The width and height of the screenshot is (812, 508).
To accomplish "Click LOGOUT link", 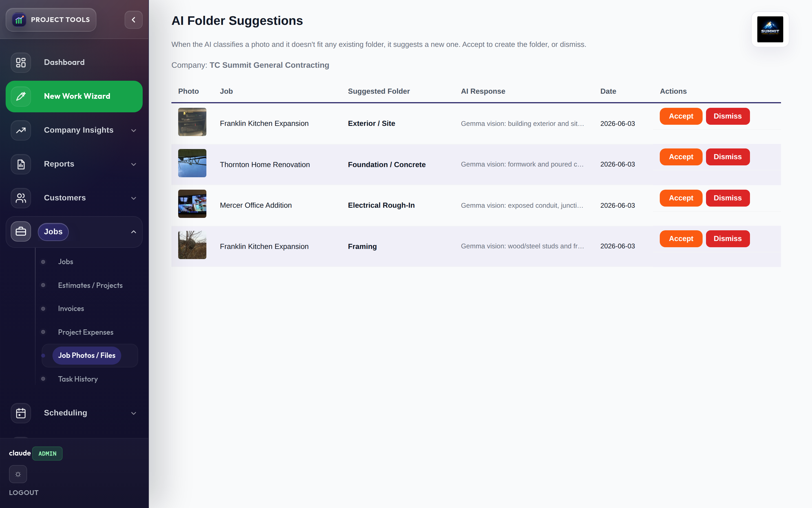I will coord(24,492).
